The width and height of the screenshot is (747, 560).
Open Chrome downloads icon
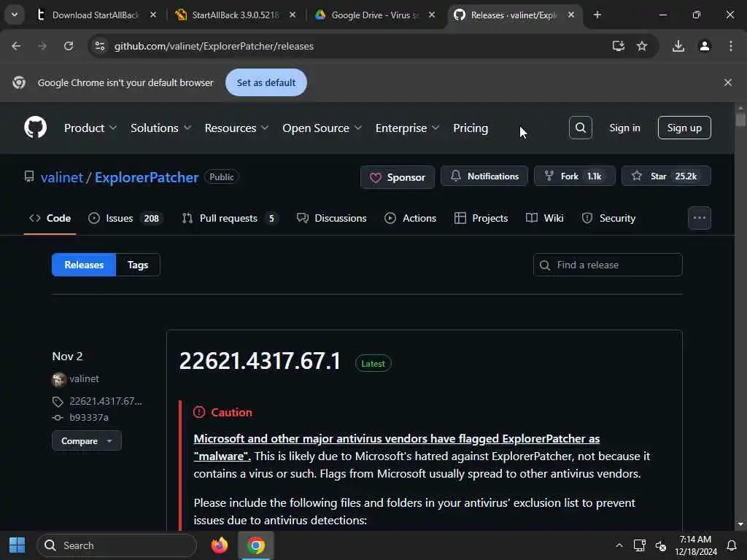[678, 46]
